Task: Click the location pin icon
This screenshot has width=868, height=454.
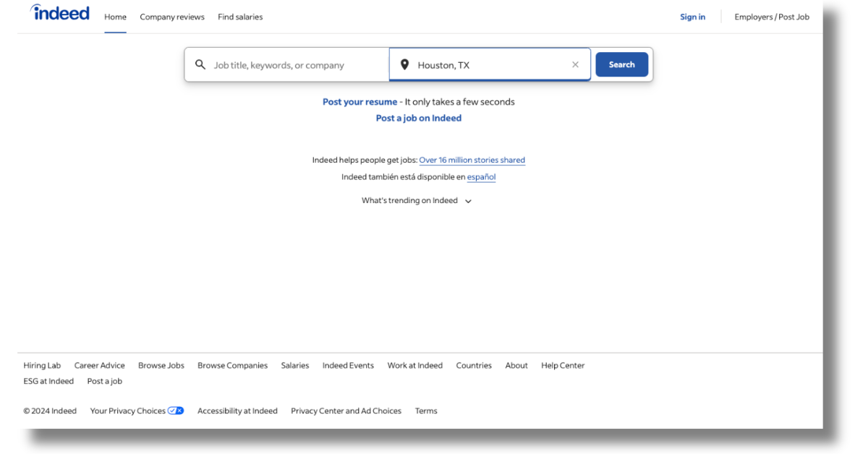Action: point(405,64)
